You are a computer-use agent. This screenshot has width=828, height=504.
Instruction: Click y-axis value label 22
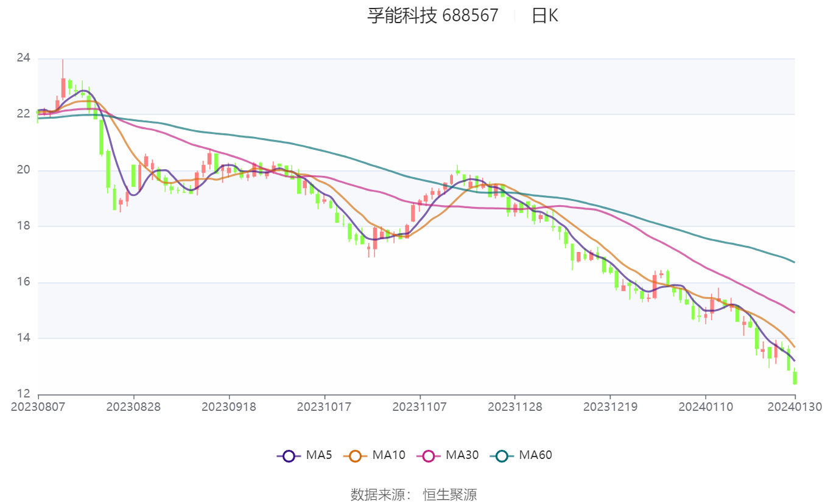23,114
